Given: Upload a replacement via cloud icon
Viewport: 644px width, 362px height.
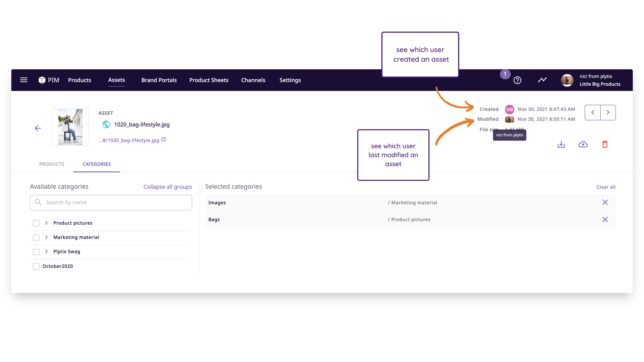Looking at the screenshot, I should [x=583, y=144].
